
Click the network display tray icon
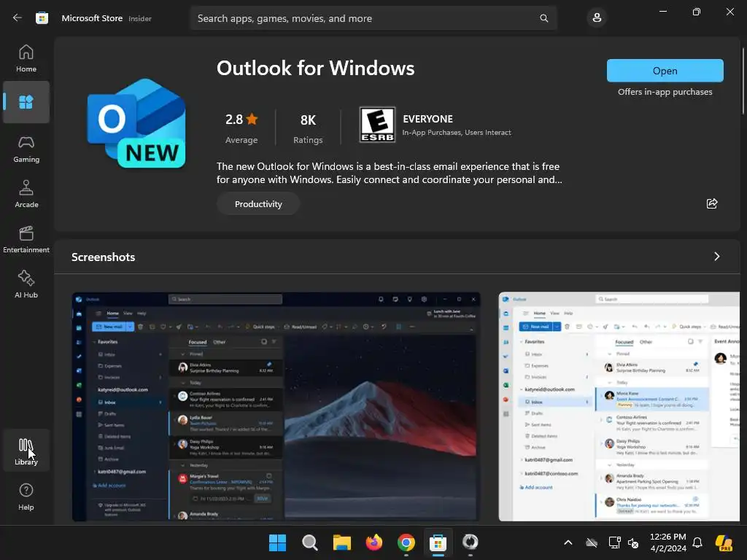click(x=614, y=542)
